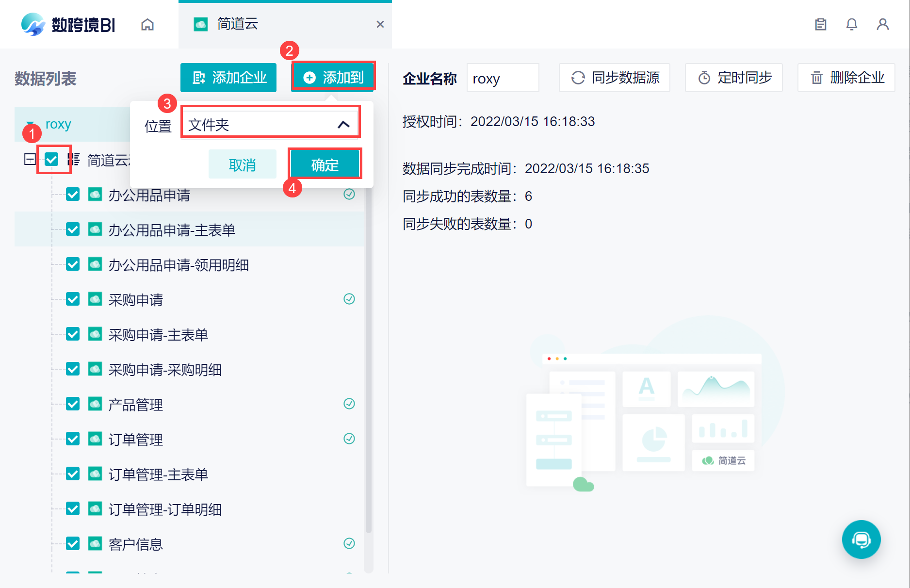Viewport: 910px width, 588px height.
Task: Click the 简道云 icon beside 采购申请-主表单
Action: tap(95, 334)
